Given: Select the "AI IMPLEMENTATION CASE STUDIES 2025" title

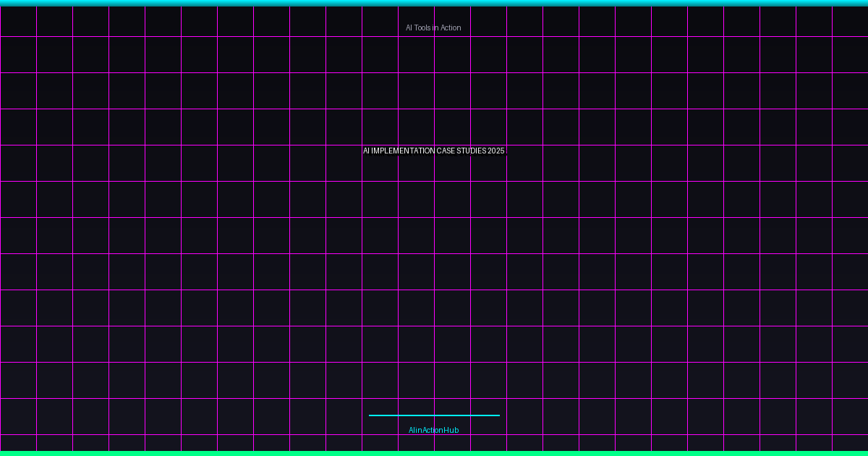Looking at the screenshot, I should (433, 151).
